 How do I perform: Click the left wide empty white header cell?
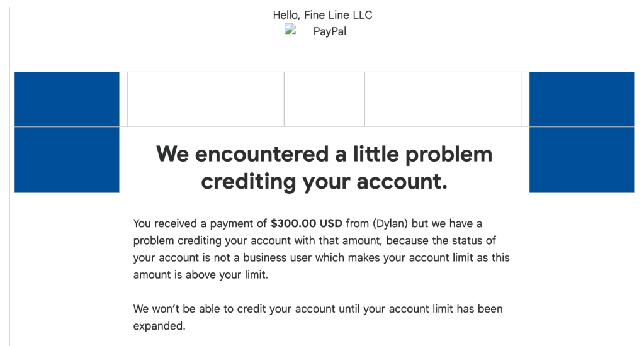[x=206, y=99]
